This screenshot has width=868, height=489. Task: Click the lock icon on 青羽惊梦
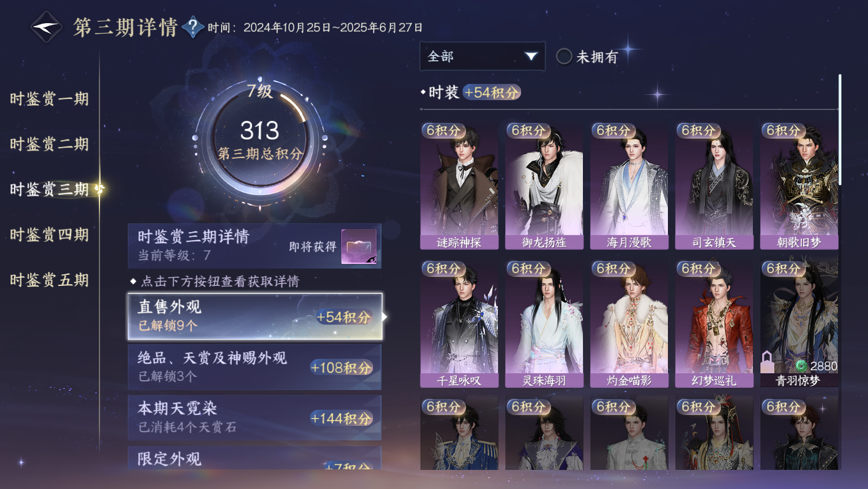coord(767,362)
